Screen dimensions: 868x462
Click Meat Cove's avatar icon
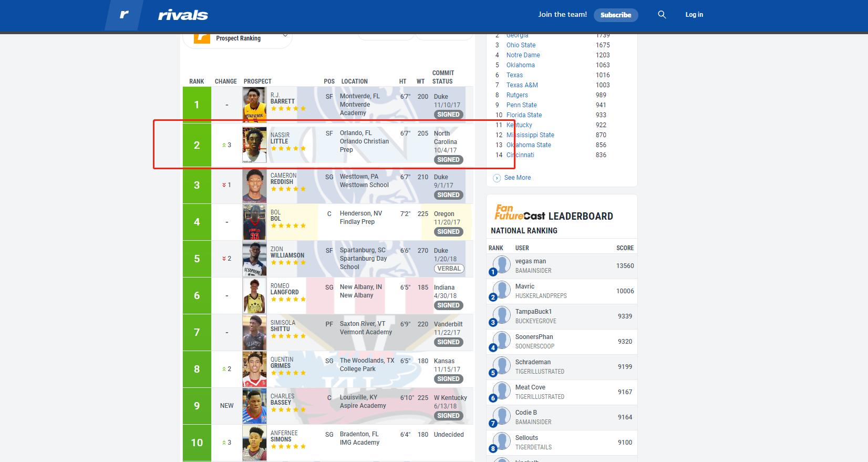[x=502, y=391]
